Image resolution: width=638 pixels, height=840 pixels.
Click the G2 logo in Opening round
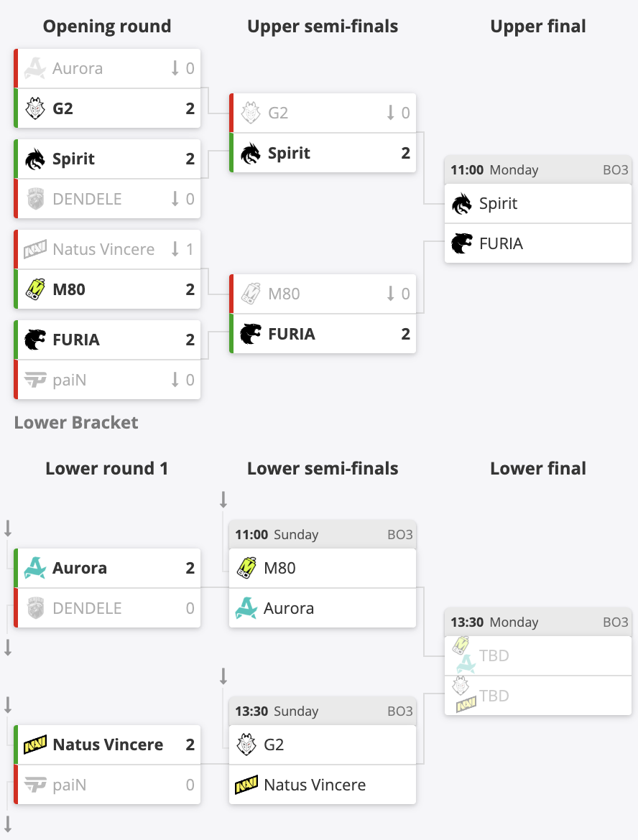[x=35, y=108]
